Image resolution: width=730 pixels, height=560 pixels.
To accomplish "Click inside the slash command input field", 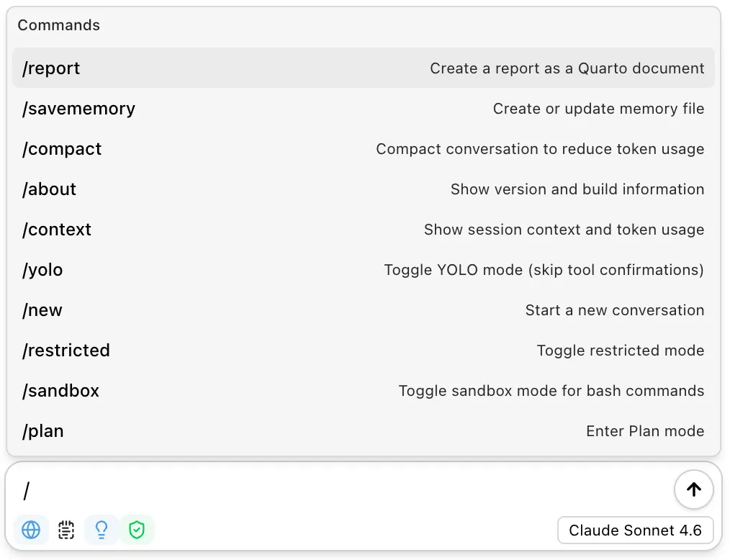I will (288, 489).
